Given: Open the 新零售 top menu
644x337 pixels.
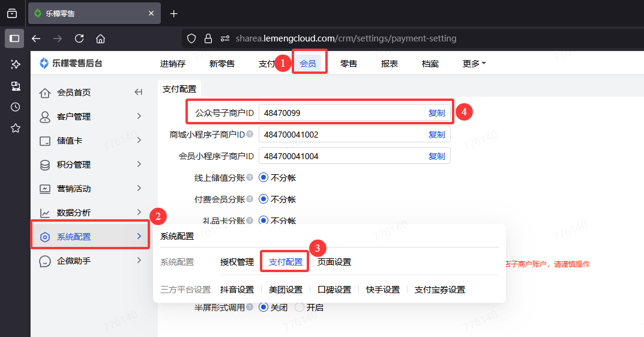Looking at the screenshot, I should click(x=222, y=64).
